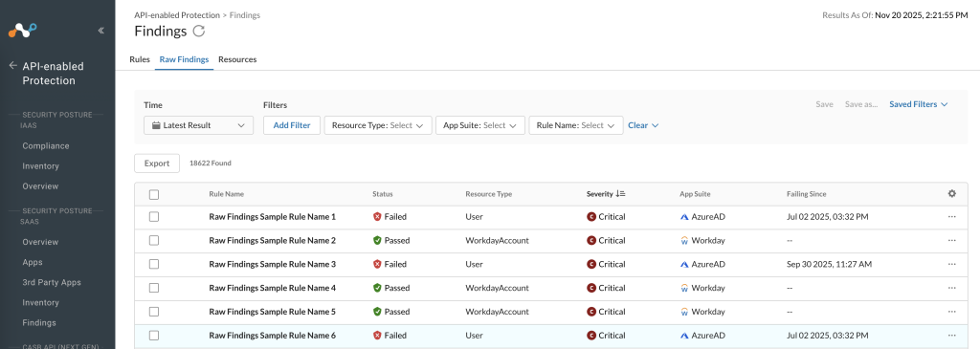Open more actions for Rule Name 5
Screen dimensions: 980x349
click(x=952, y=312)
